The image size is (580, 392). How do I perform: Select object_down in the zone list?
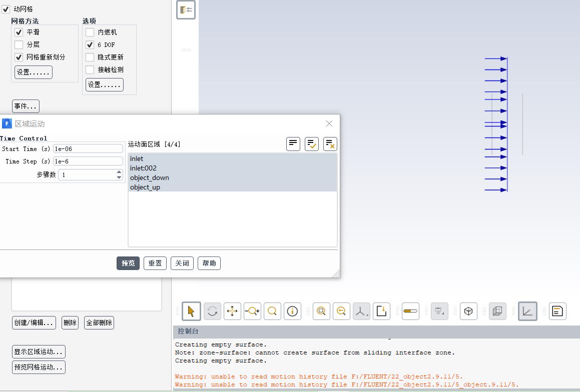coord(150,177)
